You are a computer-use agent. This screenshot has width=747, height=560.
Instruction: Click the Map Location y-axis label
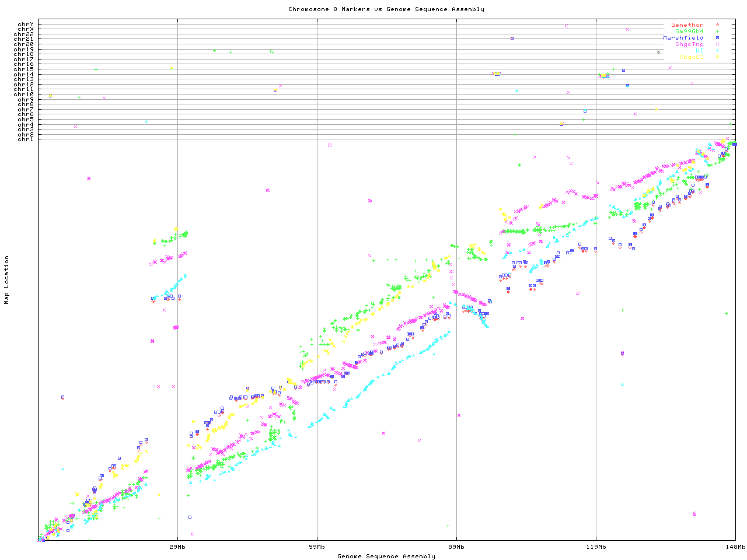pos(7,280)
